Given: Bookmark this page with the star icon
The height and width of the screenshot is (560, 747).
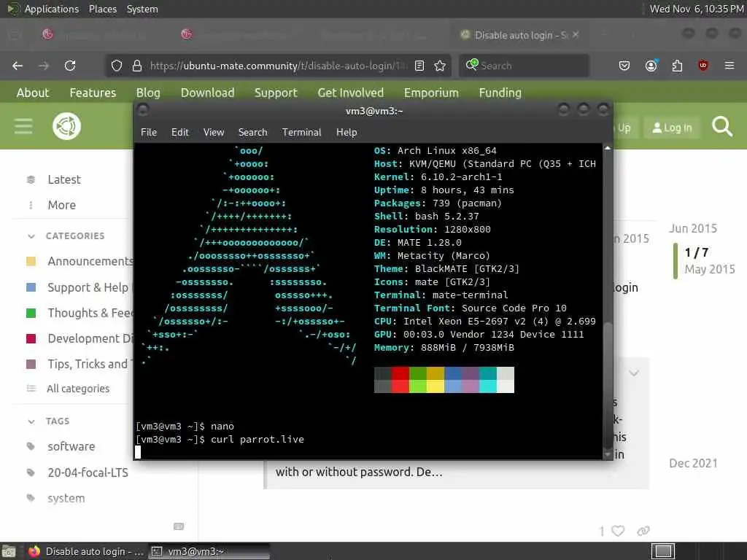Looking at the screenshot, I should pos(440,66).
